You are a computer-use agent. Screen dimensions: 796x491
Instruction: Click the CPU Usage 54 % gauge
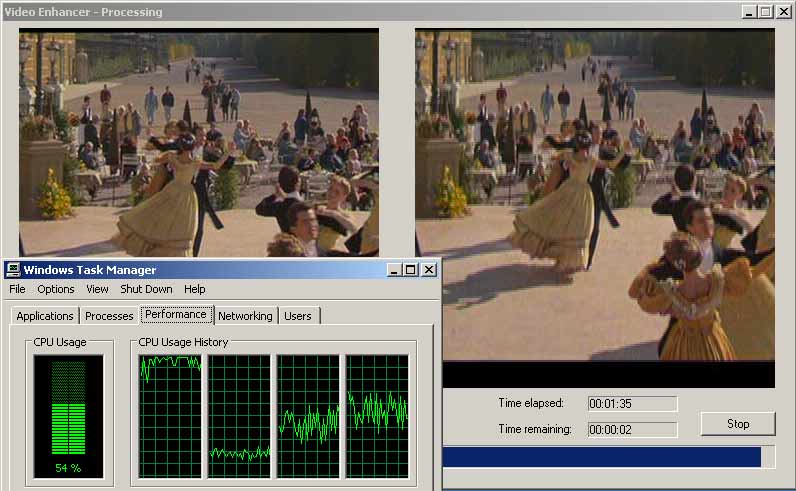click(x=69, y=416)
